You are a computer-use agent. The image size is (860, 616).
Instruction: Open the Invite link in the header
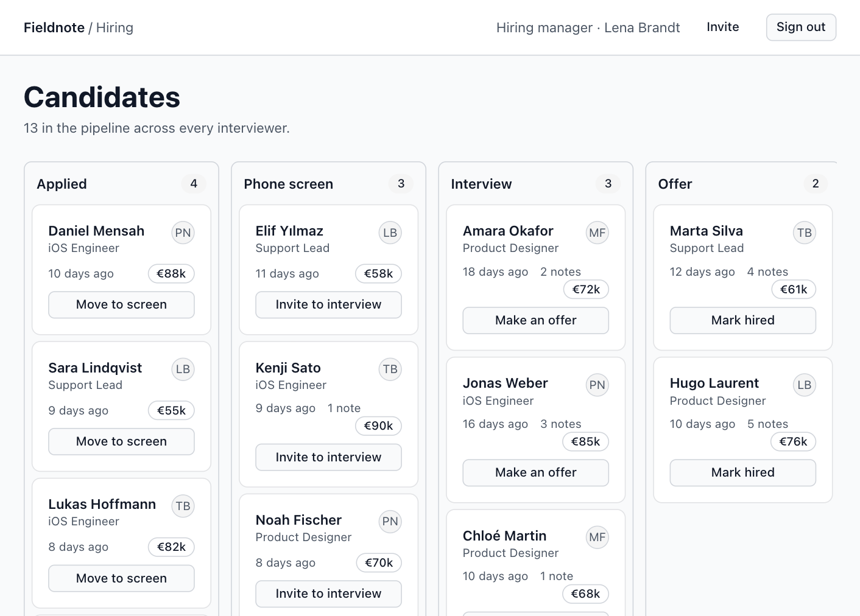[722, 27]
